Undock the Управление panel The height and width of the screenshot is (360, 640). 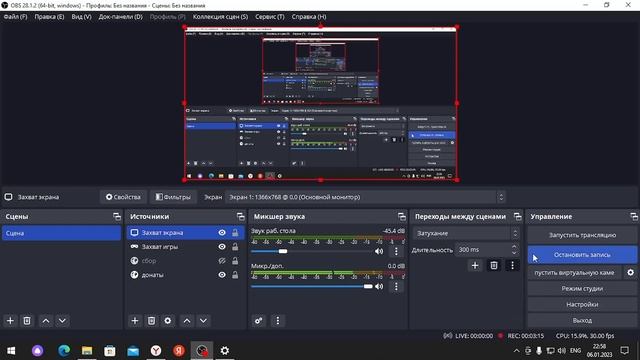tap(633, 216)
